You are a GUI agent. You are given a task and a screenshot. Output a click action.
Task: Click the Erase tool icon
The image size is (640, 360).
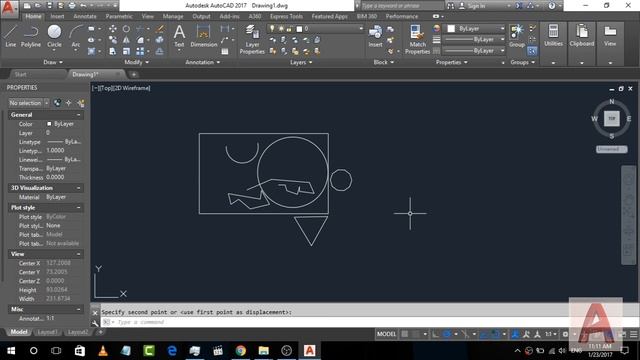coord(160,29)
